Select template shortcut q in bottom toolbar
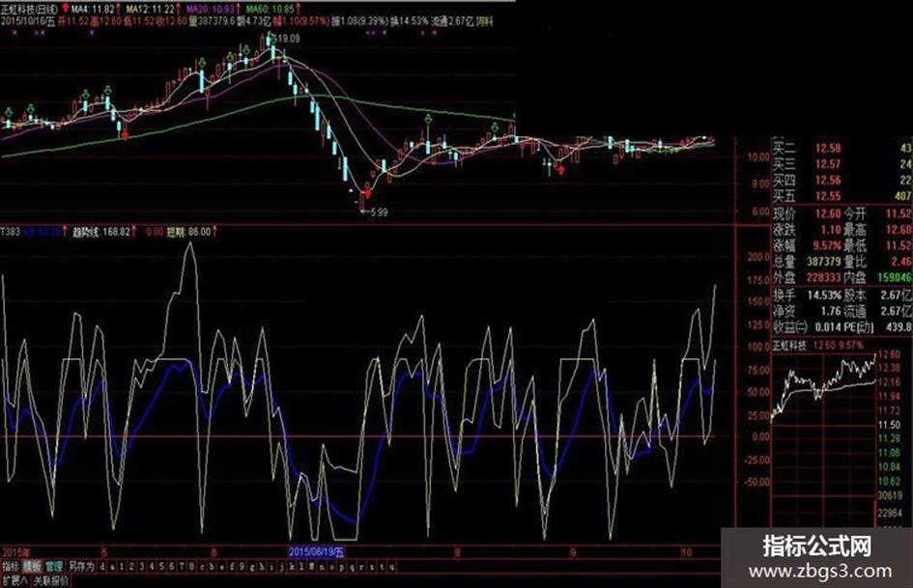The image size is (913, 588). pos(351,567)
